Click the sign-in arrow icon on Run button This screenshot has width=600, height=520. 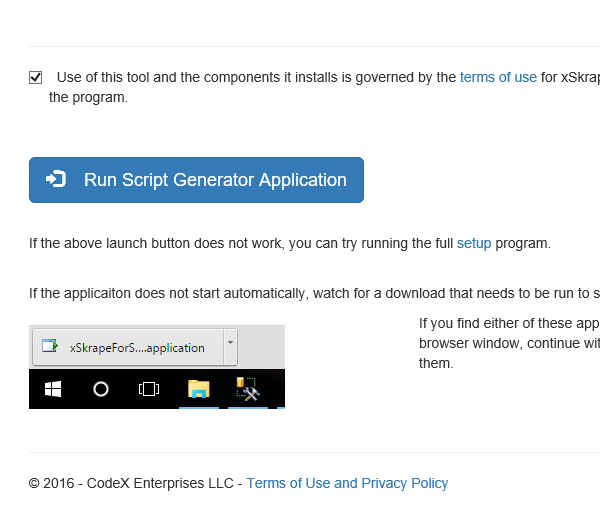[56, 179]
